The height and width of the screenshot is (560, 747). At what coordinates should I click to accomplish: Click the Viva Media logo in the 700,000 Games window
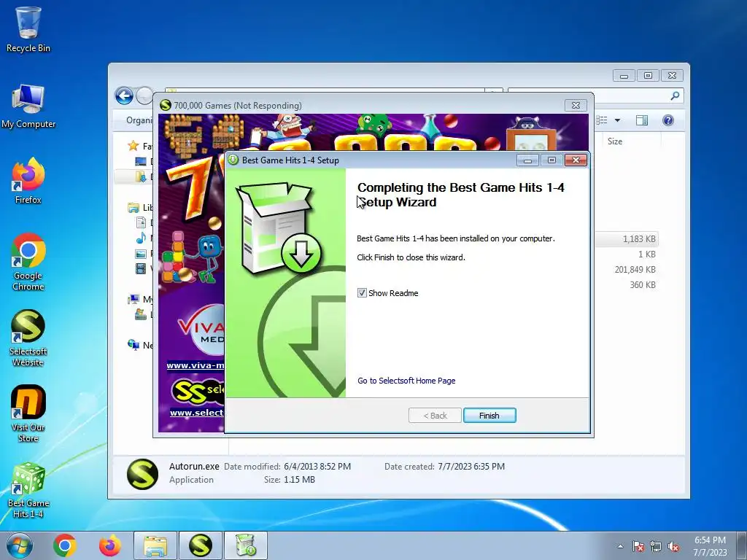(200, 329)
